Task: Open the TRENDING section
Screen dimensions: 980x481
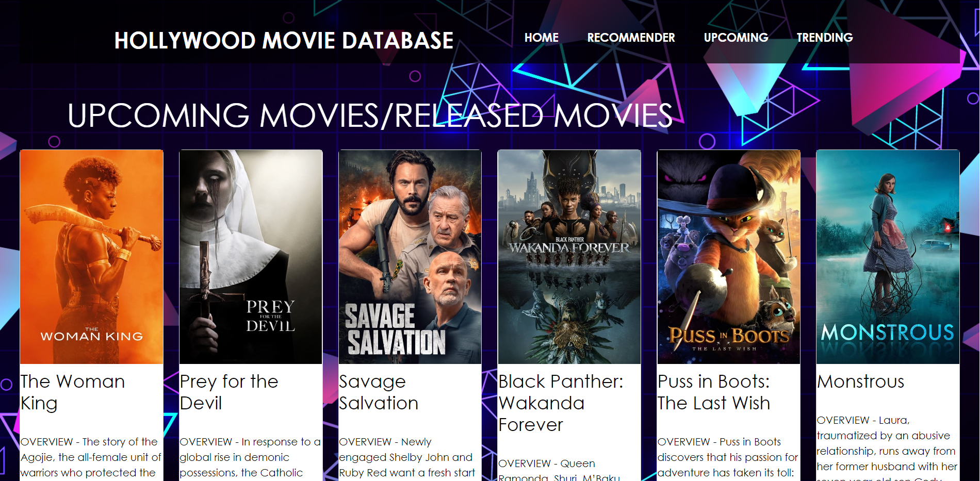Action: point(825,38)
